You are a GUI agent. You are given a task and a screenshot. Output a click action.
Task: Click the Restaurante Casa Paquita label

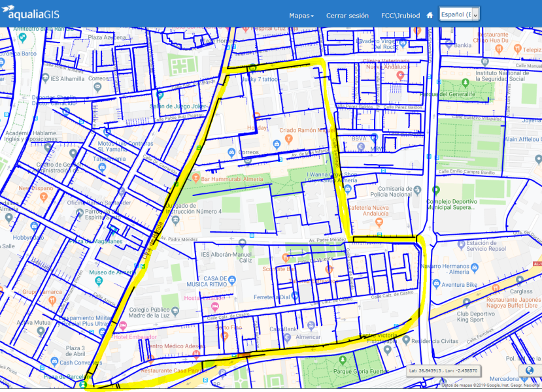click(174, 370)
